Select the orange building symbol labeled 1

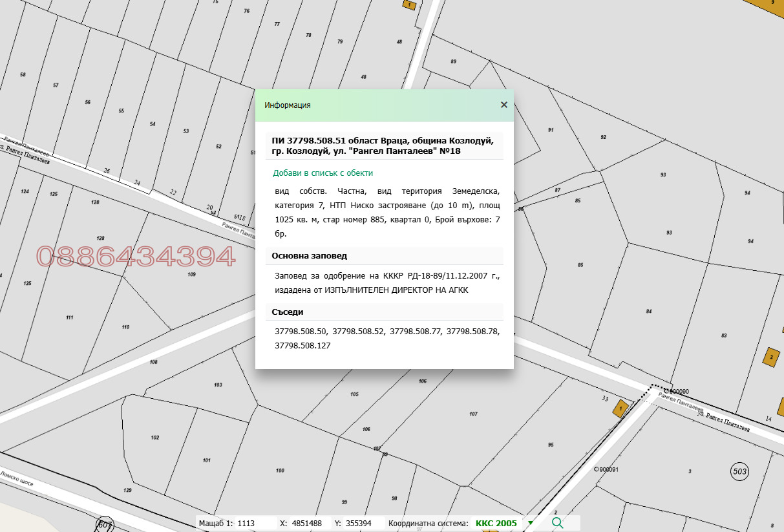tap(619, 409)
